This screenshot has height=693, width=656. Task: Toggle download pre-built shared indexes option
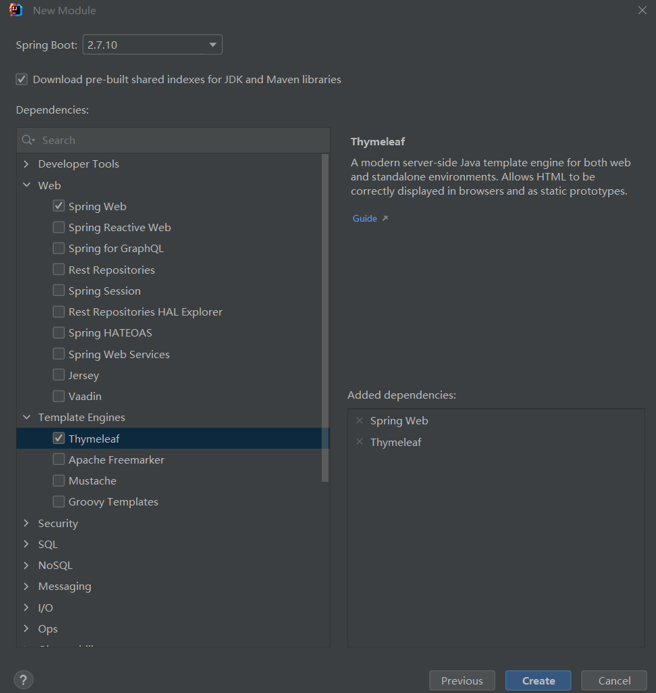coord(22,80)
